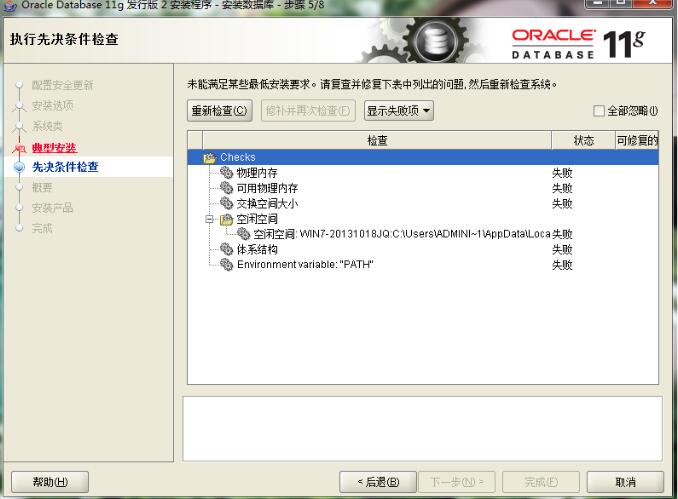Click gear icon beside WIN7-20131018JQ path row
This screenshot has height=499, width=678.
(x=243, y=234)
